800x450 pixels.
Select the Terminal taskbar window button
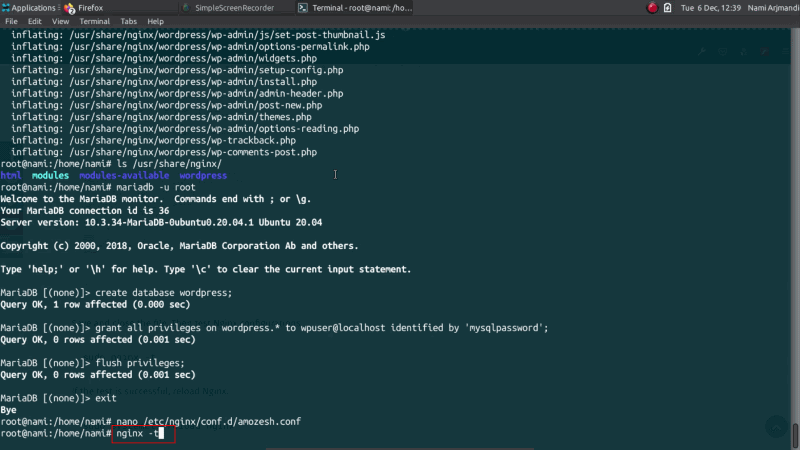pyautogui.click(x=355, y=8)
